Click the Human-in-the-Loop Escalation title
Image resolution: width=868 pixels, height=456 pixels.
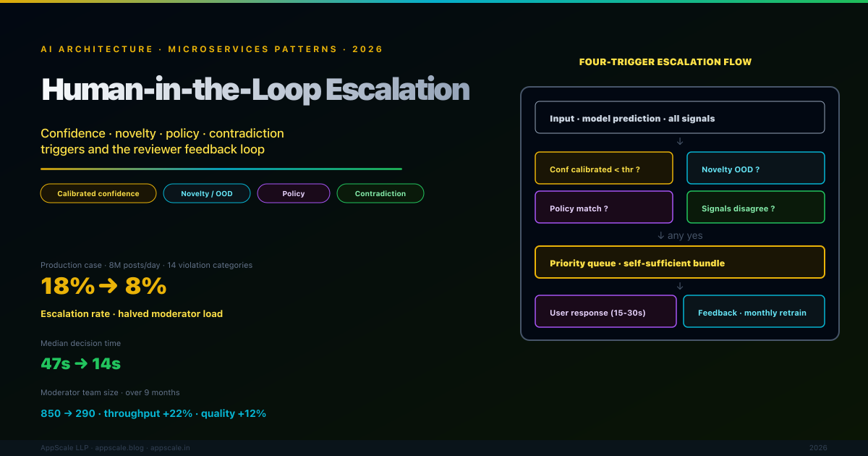click(x=255, y=90)
